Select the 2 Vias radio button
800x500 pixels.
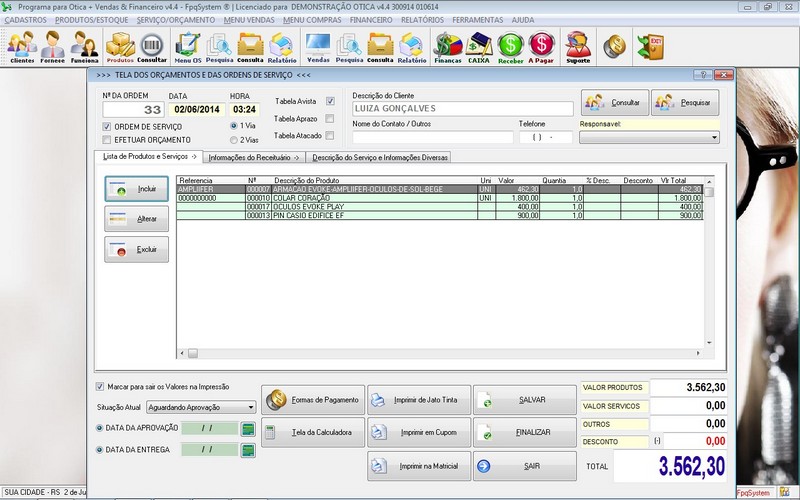click(235, 140)
